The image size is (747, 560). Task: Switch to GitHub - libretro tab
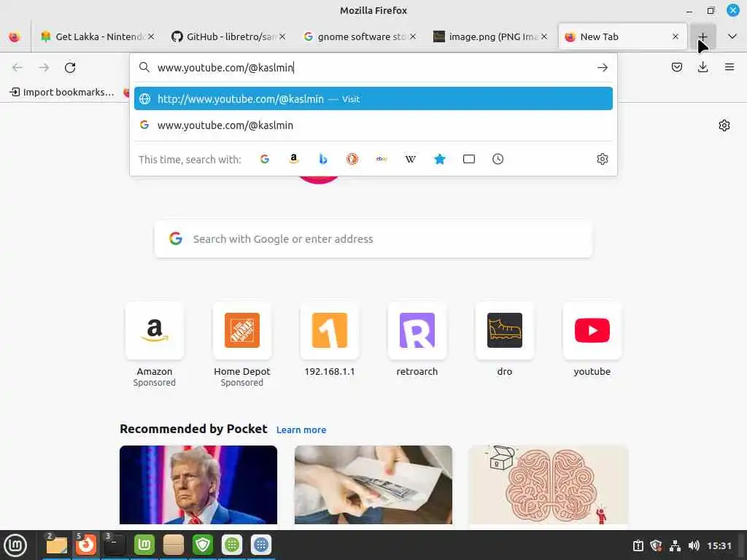tap(228, 36)
